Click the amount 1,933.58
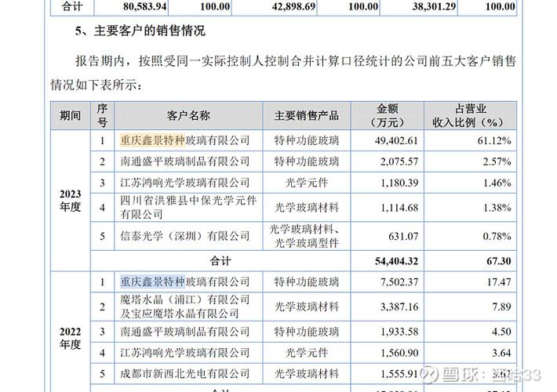Screen dimensions: 557x392 tap(399, 332)
